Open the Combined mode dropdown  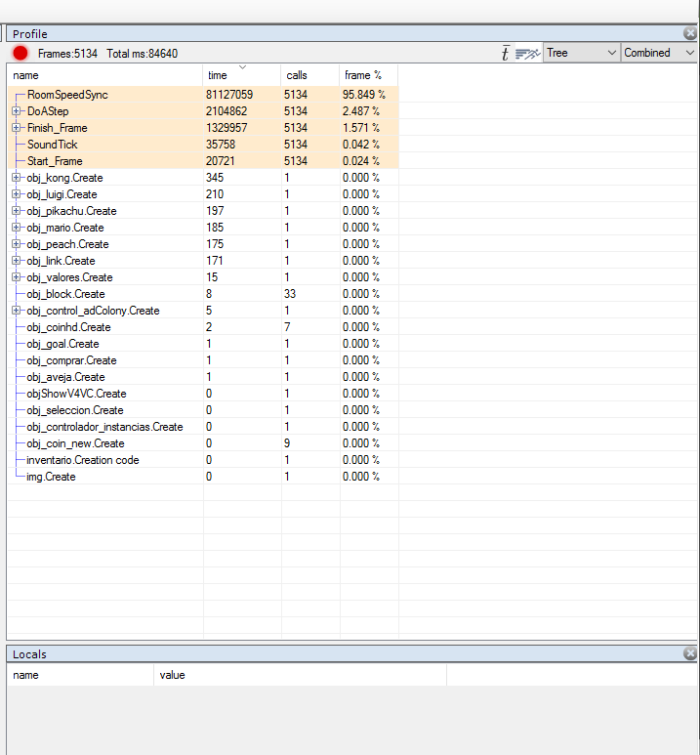tap(659, 53)
